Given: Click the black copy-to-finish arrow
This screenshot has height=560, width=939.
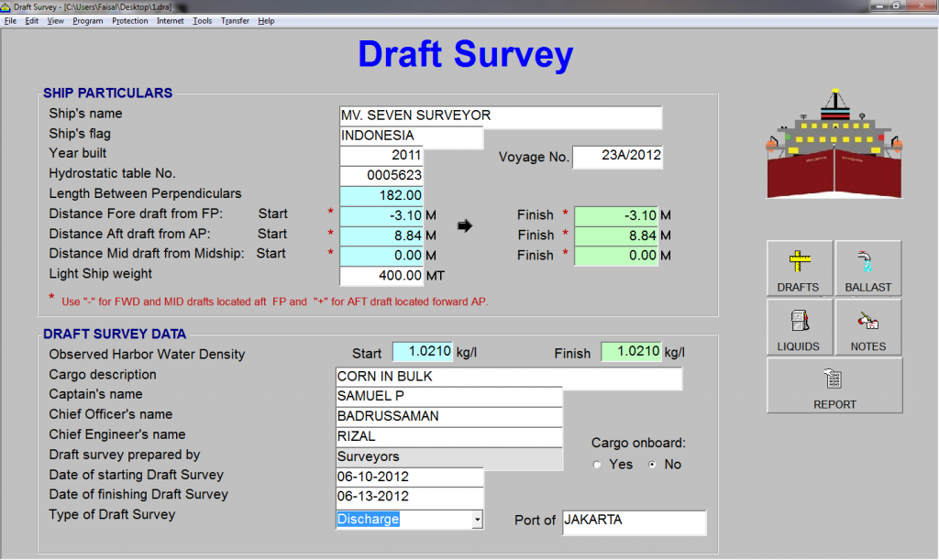Looking at the screenshot, I should click(465, 225).
